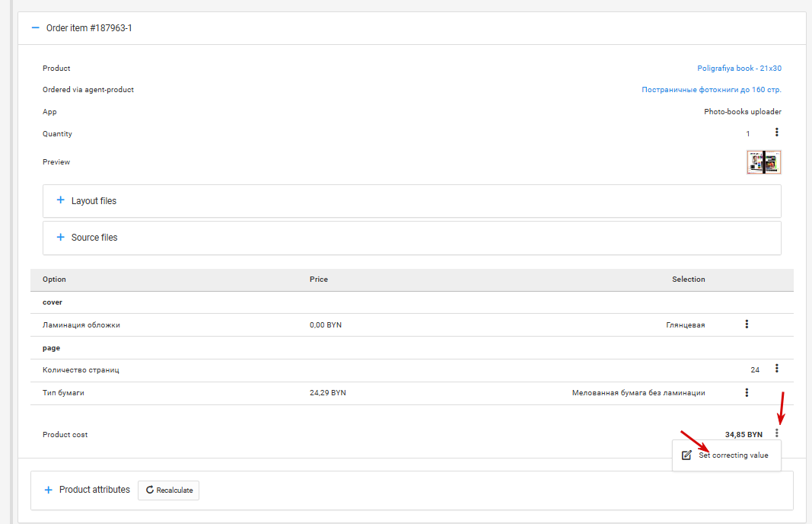Click the cover group heading
The height and width of the screenshot is (524, 812).
(x=53, y=302)
